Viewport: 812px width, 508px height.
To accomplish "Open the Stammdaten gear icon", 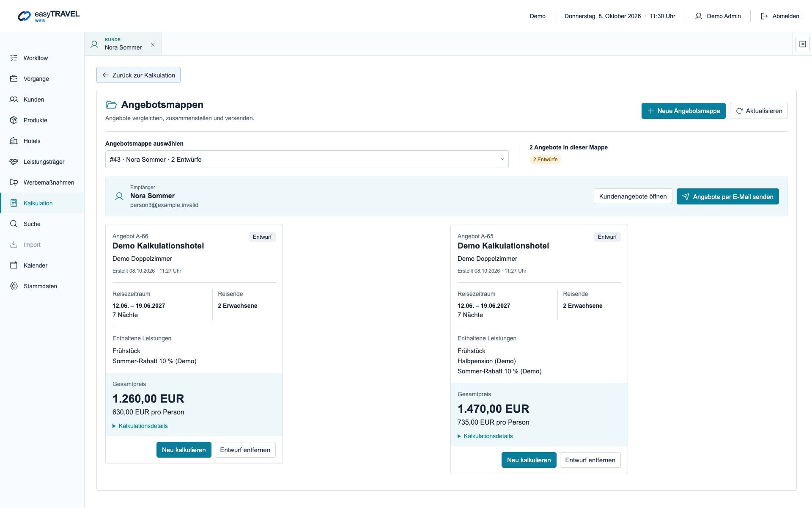I will pos(14,286).
